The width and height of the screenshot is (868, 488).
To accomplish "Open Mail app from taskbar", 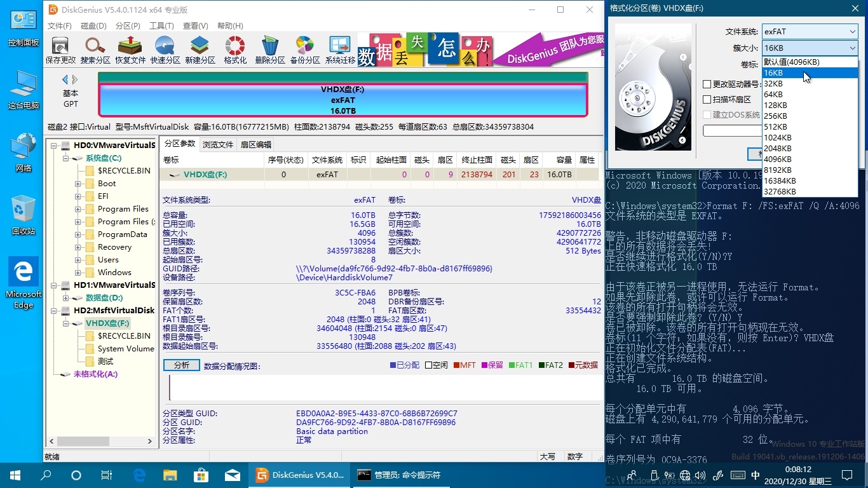I will click(233, 475).
